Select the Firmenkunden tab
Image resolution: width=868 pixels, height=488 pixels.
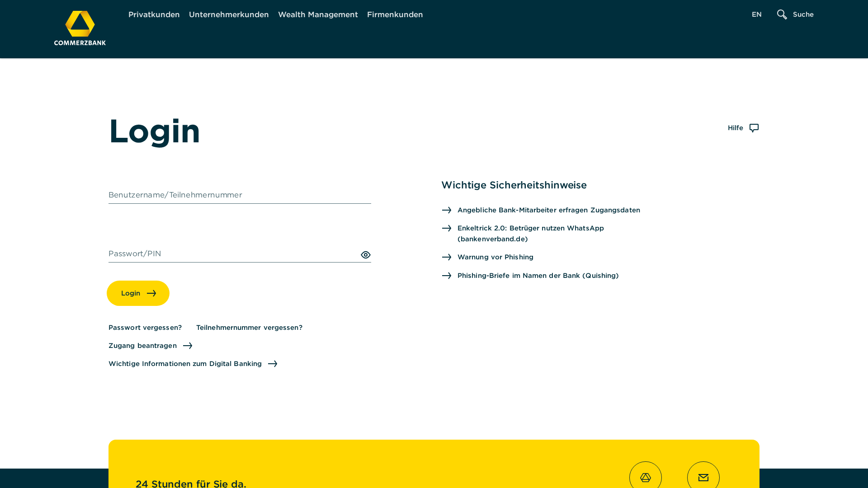pos(395,14)
